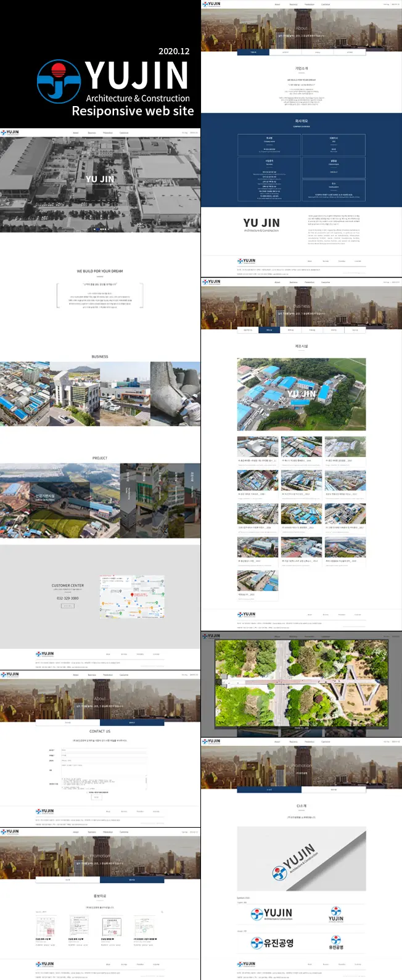Click the circular YUJIN emblem on the title banner
This screenshot has height=980, width=402.
(x=59, y=81)
